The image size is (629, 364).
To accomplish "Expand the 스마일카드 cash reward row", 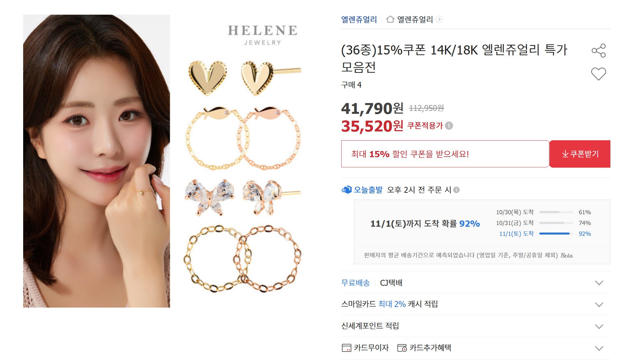I will (476, 304).
